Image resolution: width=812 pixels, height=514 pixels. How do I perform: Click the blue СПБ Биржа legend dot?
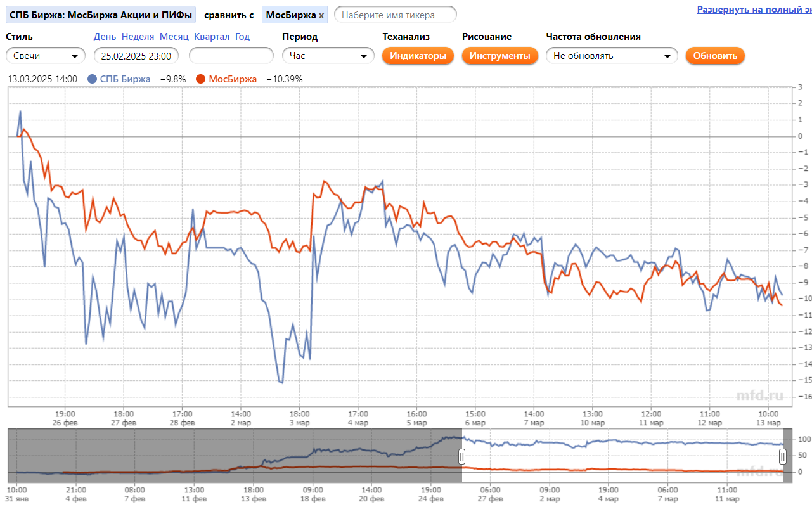(93, 79)
